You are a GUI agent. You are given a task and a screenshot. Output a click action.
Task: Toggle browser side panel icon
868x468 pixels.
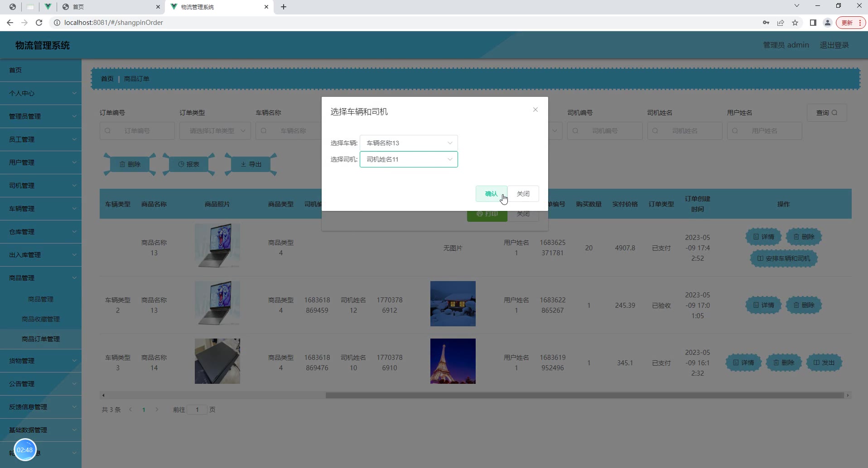(x=813, y=23)
